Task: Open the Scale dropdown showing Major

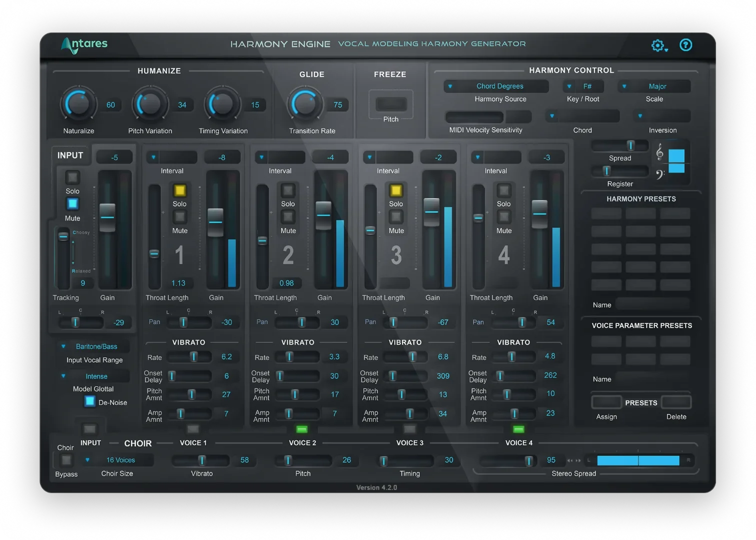Action: pyautogui.click(x=654, y=86)
